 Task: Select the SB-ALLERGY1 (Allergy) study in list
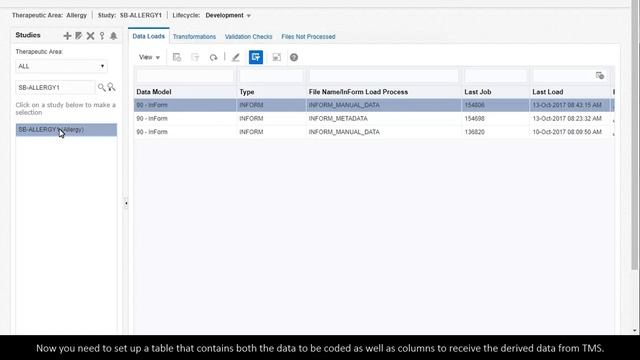(x=66, y=130)
